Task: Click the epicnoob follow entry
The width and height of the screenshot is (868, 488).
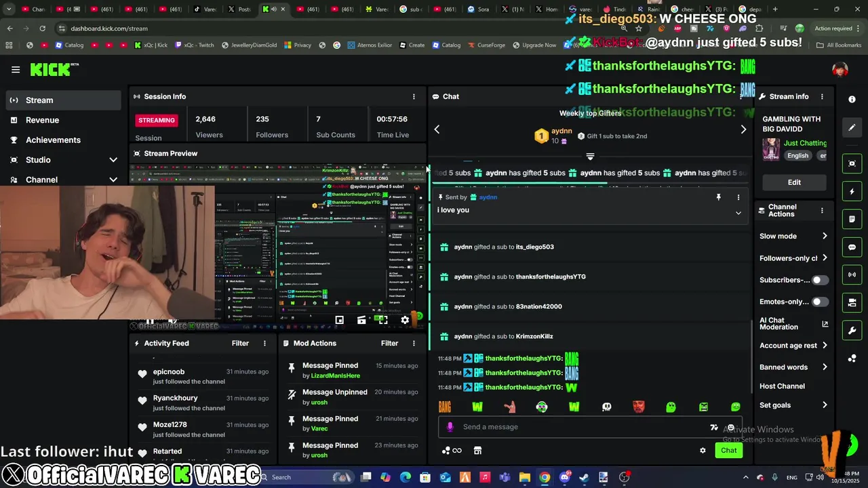Action: (203, 376)
